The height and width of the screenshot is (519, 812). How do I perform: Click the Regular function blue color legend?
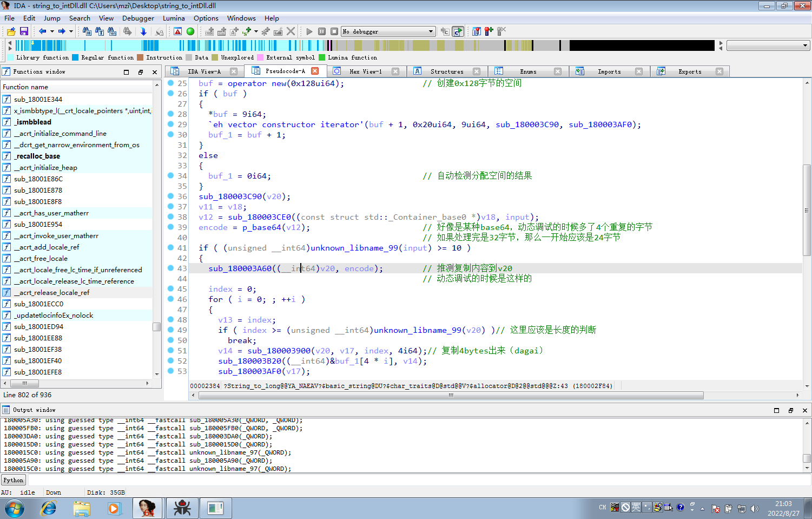tap(75, 57)
